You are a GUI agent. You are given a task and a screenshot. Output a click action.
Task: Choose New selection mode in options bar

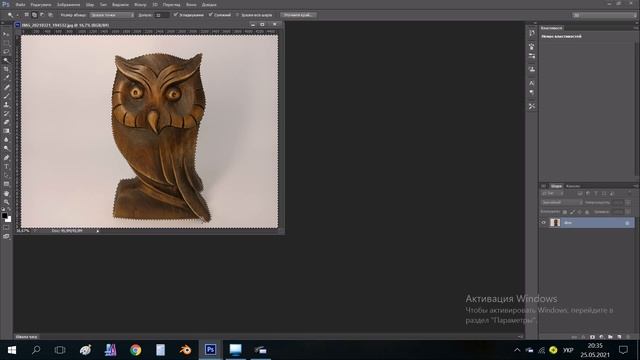tap(27, 15)
